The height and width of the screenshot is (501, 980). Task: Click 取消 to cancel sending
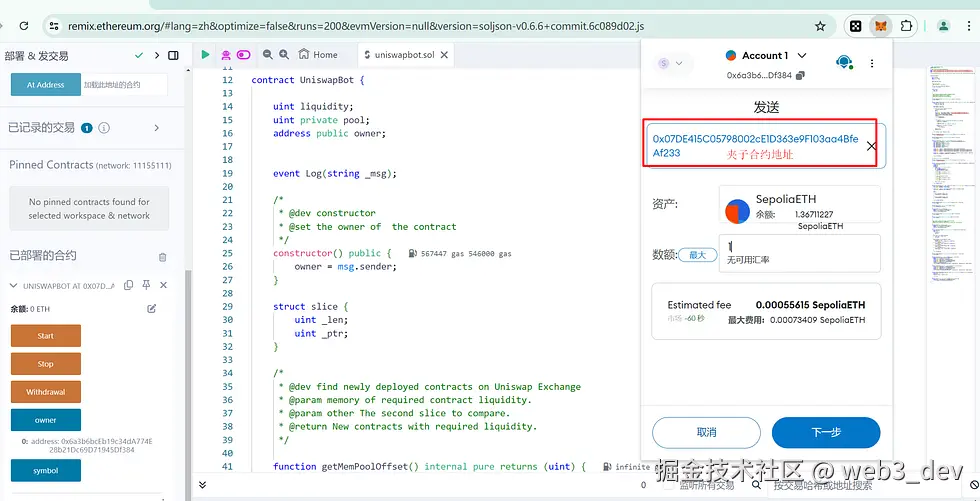[x=706, y=432]
